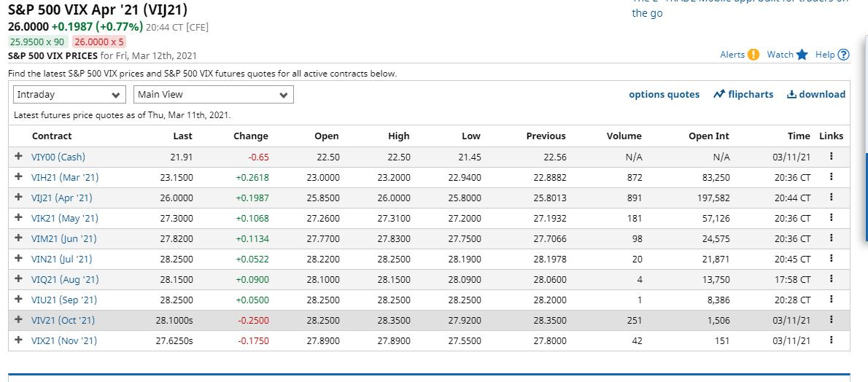Click the Help text link
Viewport: 868px width, 382px height.
825,54
